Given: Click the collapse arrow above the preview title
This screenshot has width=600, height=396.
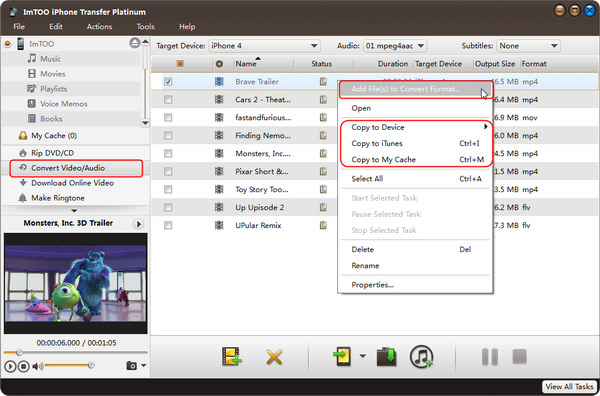Looking at the screenshot, I should click(74, 211).
